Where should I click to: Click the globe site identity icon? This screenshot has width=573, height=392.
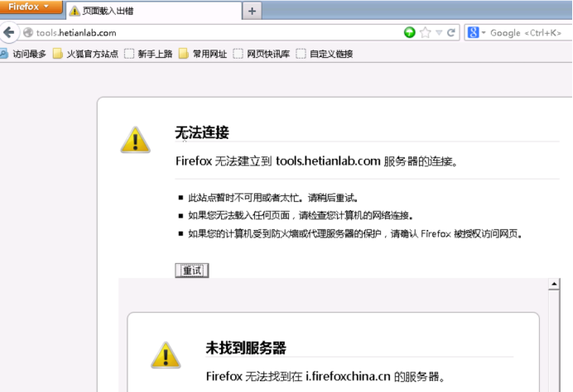28,33
